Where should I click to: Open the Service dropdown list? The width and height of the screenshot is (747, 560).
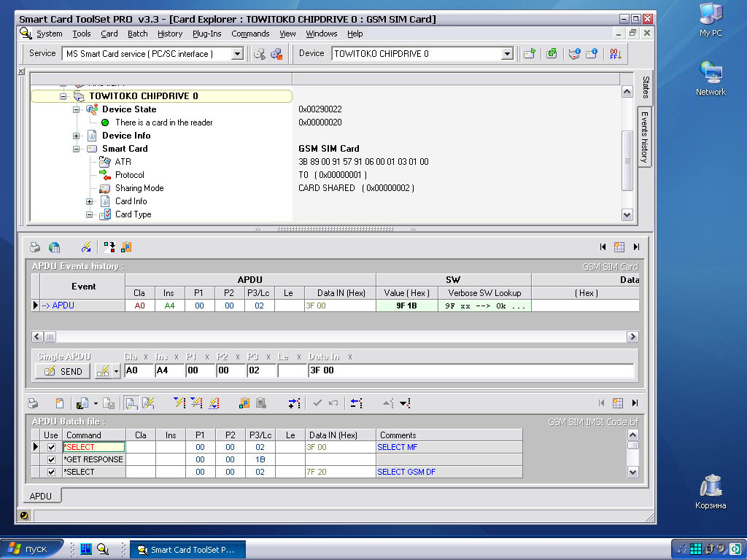point(236,54)
